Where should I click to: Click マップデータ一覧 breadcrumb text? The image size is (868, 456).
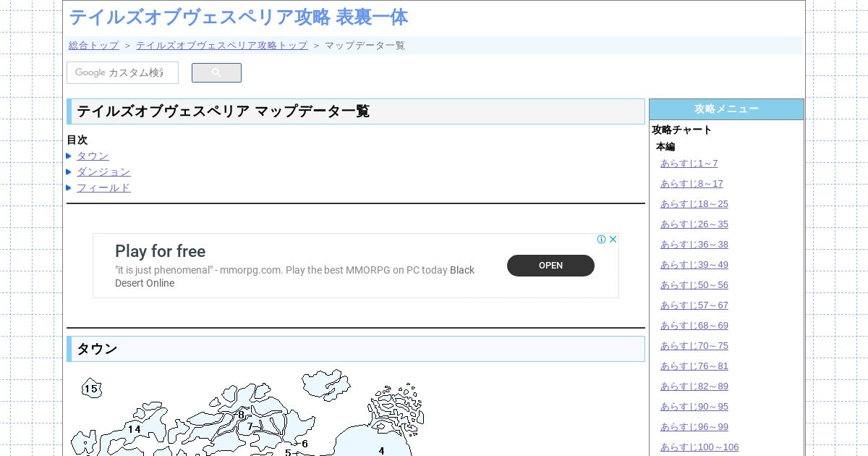coord(365,45)
